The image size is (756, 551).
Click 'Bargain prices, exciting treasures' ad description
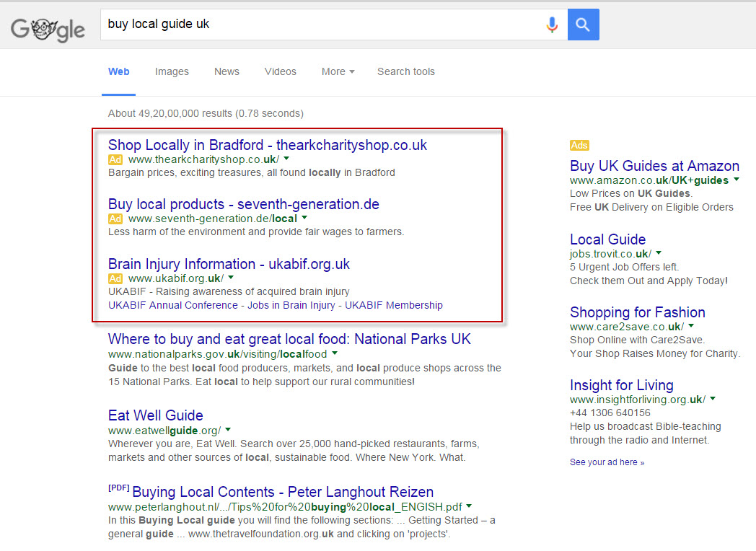tap(252, 172)
